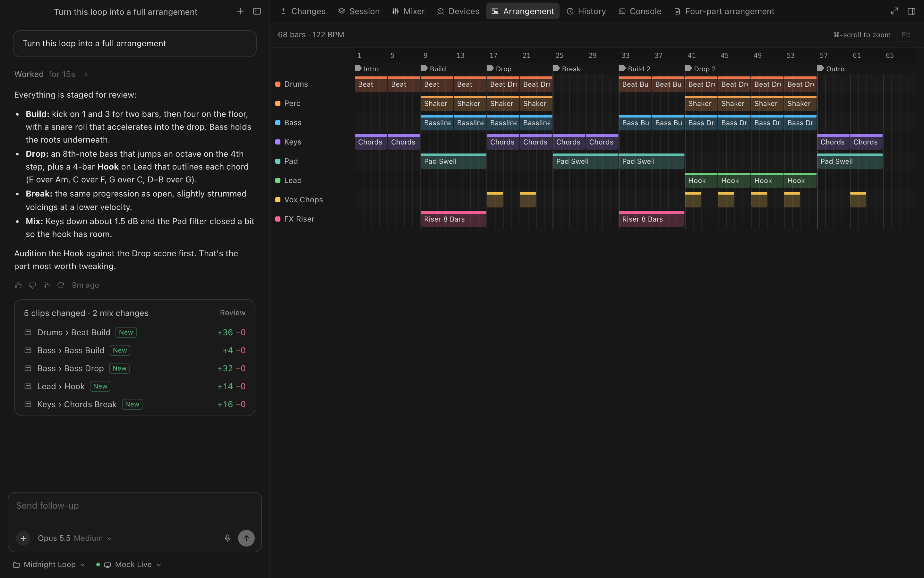Expand the panel to full screen
924x578 pixels.
tap(894, 12)
